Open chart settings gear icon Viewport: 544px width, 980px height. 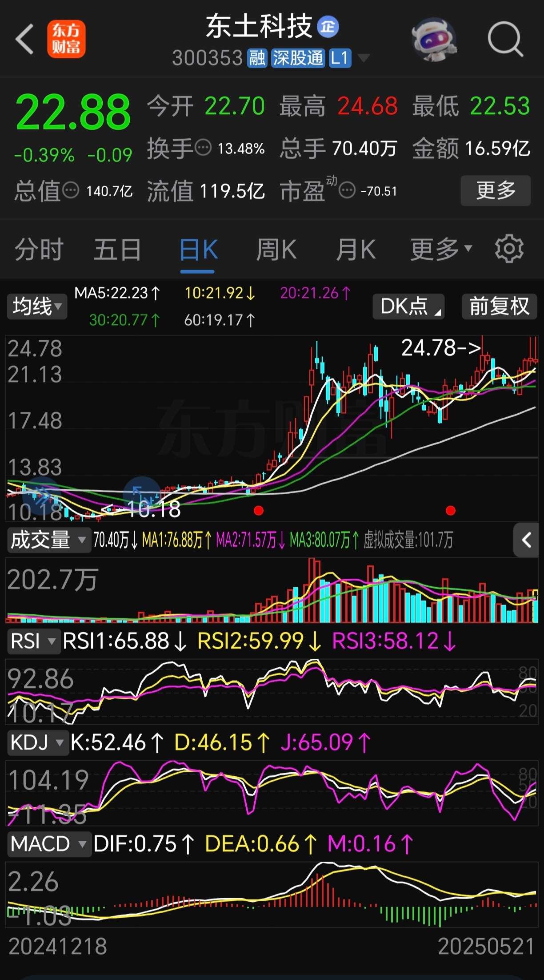pos(509,249)
